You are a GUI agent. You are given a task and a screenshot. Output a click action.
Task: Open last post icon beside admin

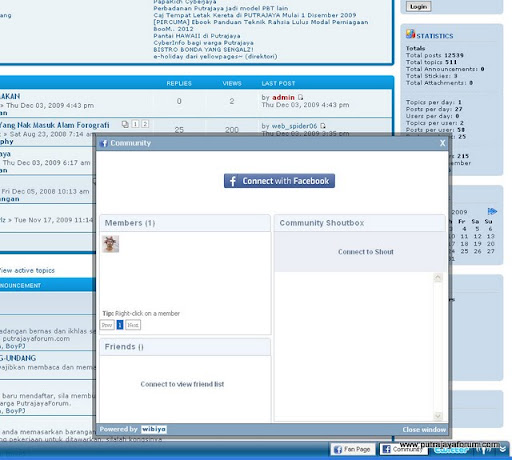[x=300, y=97]
